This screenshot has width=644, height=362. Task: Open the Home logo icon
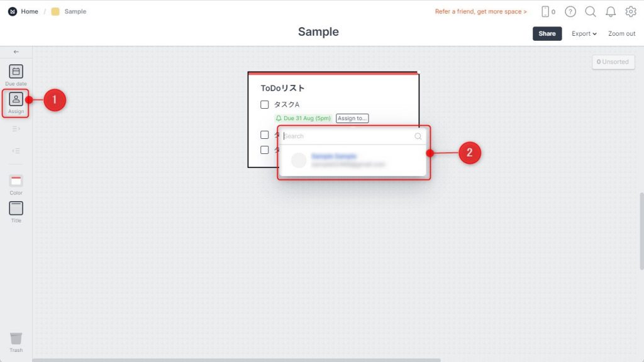(13, 11)
